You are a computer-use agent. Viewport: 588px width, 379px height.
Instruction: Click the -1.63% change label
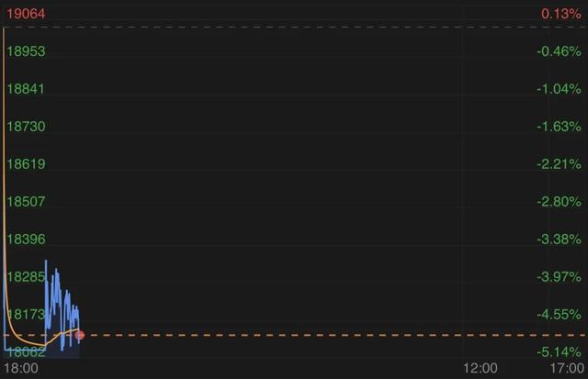[559, 127]
